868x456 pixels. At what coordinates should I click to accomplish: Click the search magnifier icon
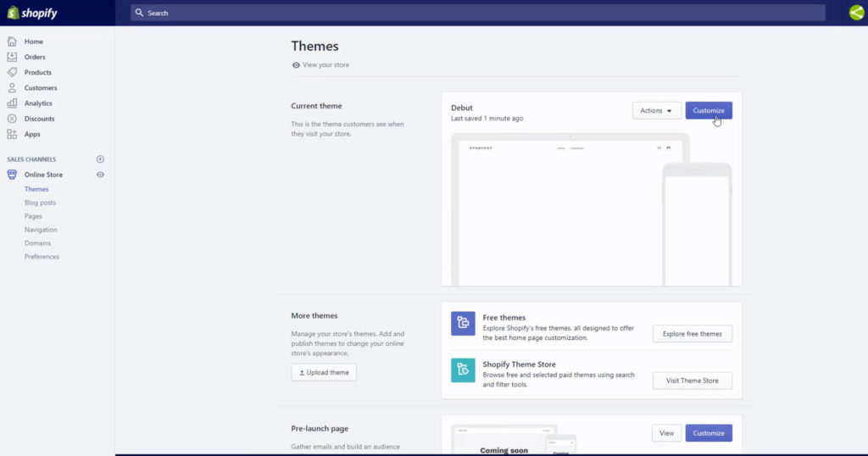(140, 13)
